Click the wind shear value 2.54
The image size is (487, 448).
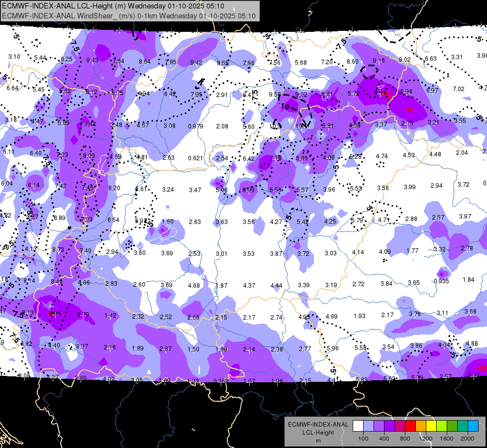click(x=222, y=158)
